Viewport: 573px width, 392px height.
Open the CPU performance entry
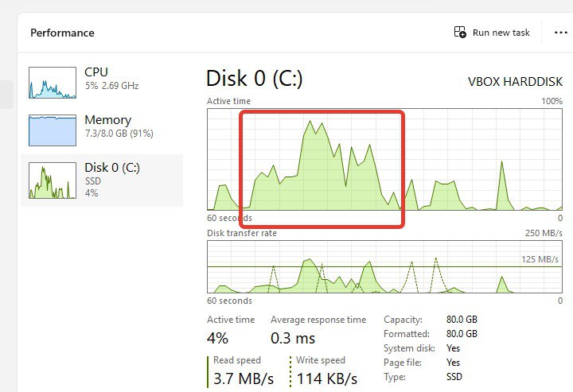102,83
